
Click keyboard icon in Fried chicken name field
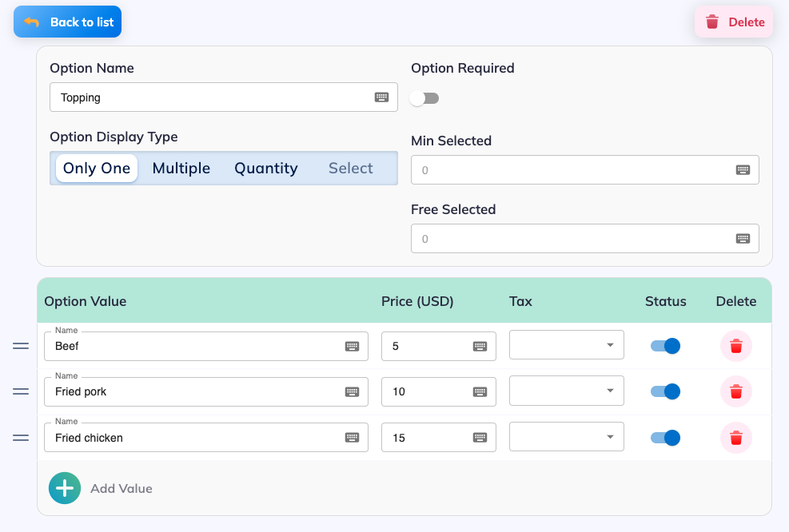click(x=352, y=438)
